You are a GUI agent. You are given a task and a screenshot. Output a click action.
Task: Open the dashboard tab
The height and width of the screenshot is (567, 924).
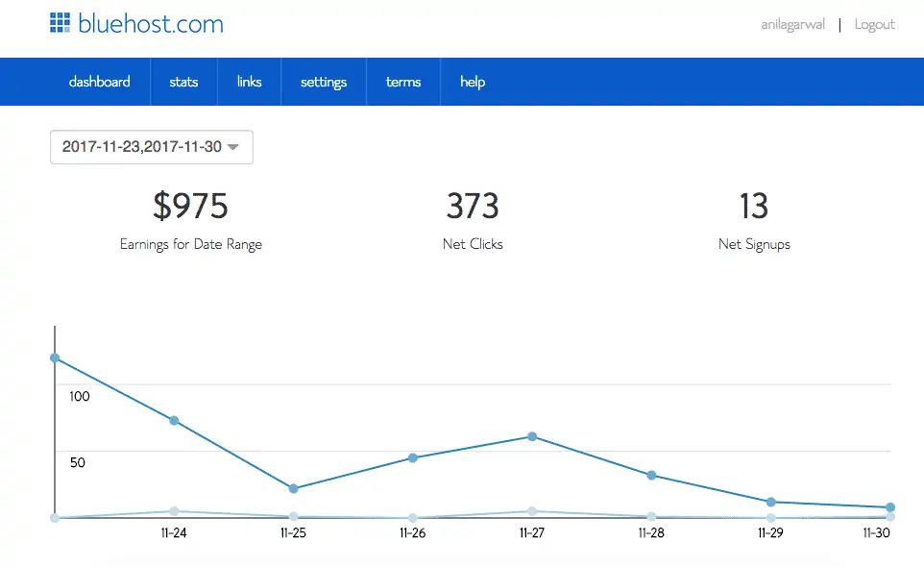[99, 82]
